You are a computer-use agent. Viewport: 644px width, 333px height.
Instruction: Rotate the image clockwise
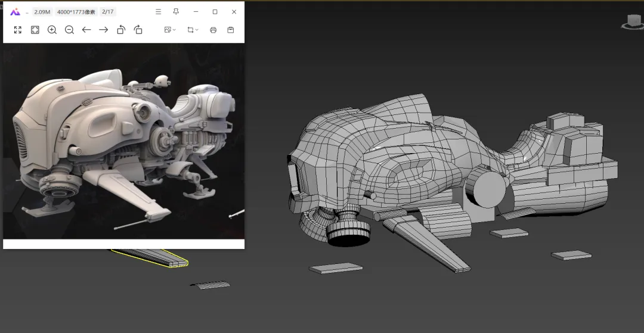click(x=138, y=30)
